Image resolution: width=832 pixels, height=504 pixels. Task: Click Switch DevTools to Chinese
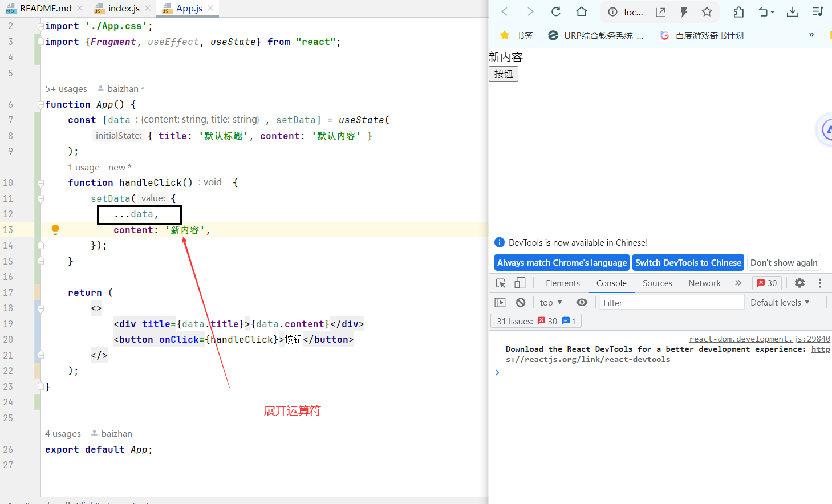click(x=688, y=263)
